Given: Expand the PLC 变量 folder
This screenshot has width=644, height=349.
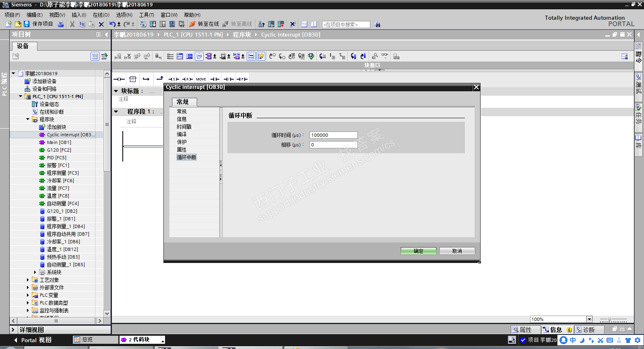Looking at the screenshot, I should click(28, 295).
